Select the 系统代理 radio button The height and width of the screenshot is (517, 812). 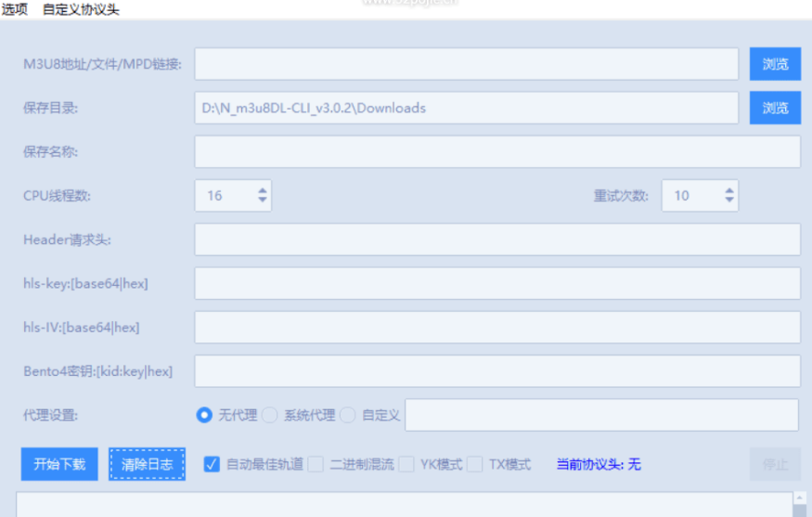click(x=270, y=415)
